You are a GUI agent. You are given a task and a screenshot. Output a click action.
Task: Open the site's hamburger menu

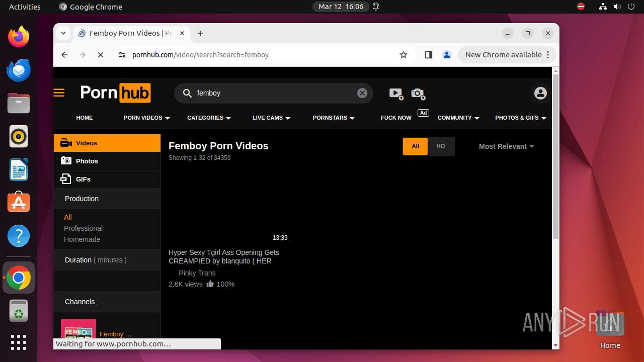point(59,93)
